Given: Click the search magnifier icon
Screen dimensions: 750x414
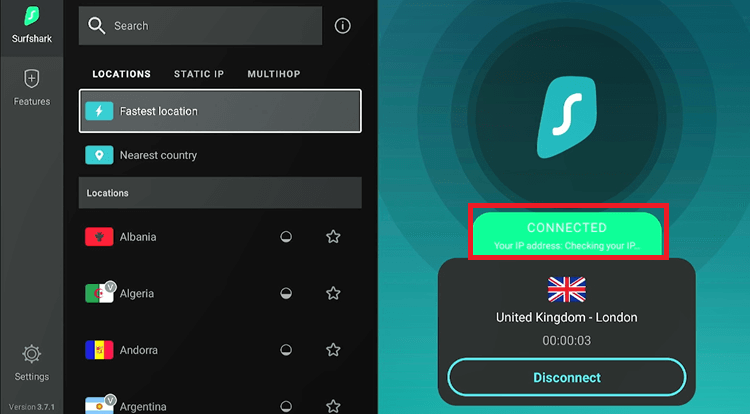Looking at the screenshot, I should [96, 26].
